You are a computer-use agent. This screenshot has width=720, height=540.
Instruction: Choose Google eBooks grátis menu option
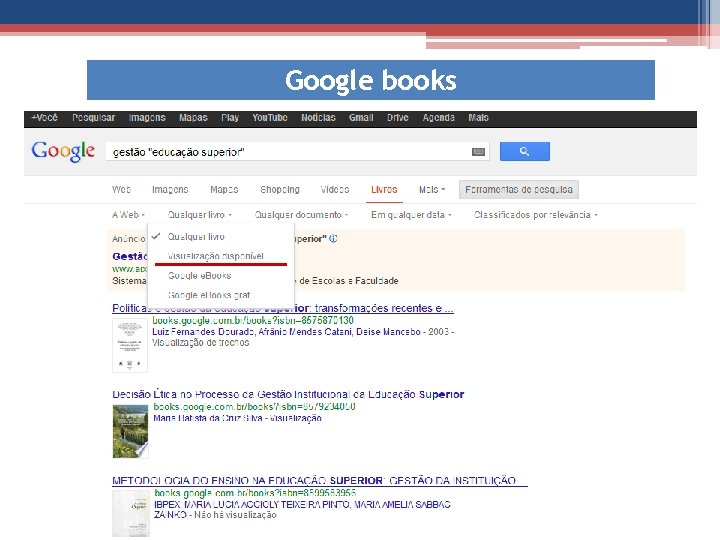click(221, 295)
